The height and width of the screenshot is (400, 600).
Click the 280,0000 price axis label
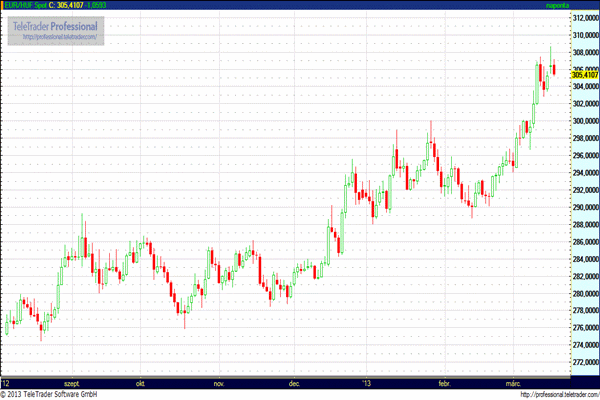pyautogui.click(x=584, y=294)
